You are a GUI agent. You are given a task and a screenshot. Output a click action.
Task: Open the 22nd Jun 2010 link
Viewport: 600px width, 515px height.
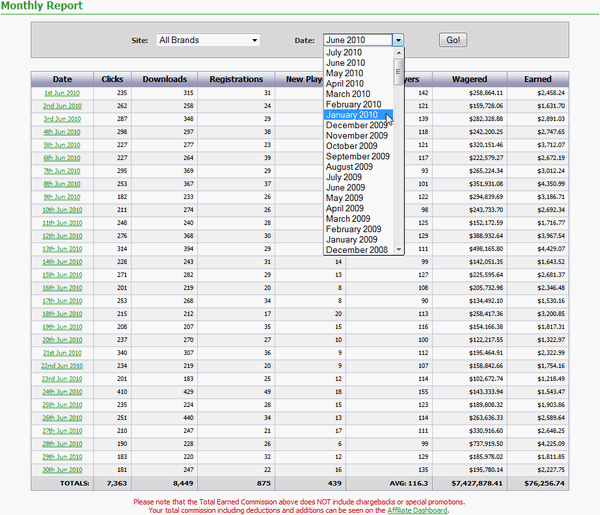[62, 366]
